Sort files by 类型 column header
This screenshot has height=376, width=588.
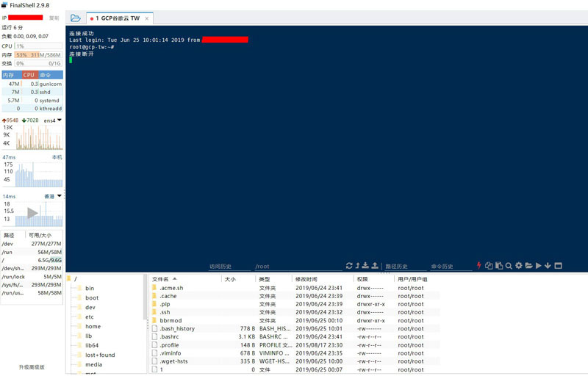click(x=273, y=279)
